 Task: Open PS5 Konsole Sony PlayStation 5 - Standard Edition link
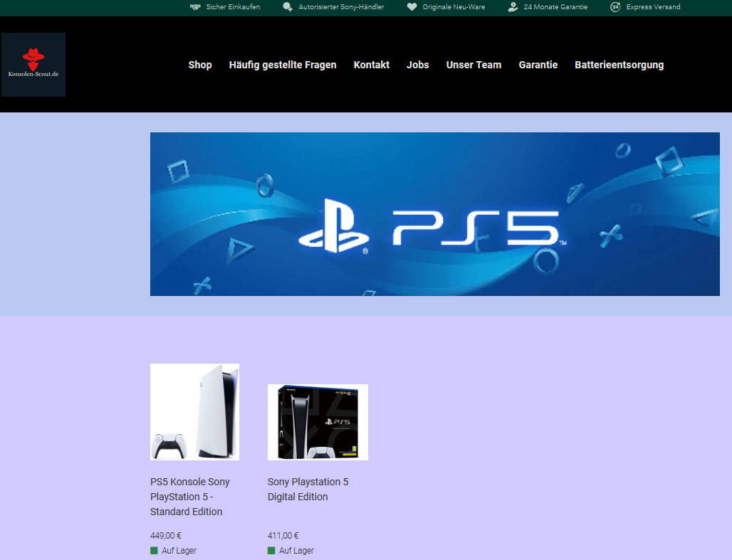pos(190,497)
